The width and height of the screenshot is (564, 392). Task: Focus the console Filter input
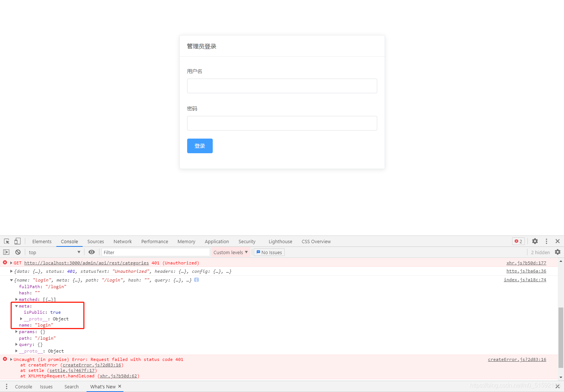tap(156, 252)
